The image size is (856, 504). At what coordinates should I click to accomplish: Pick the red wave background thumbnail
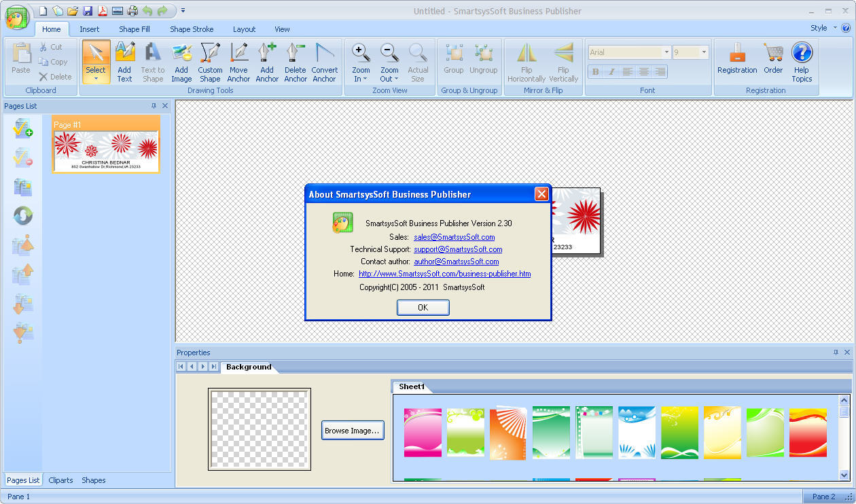click(808, 433)
